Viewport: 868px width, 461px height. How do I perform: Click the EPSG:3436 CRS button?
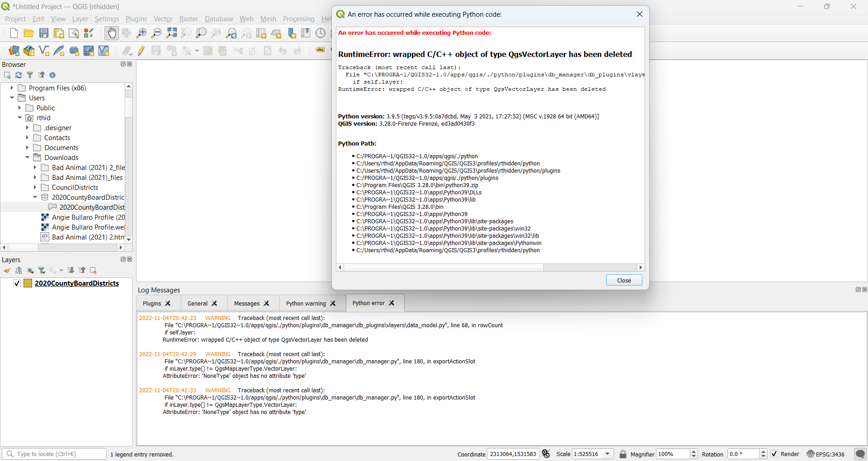(826, 454)
